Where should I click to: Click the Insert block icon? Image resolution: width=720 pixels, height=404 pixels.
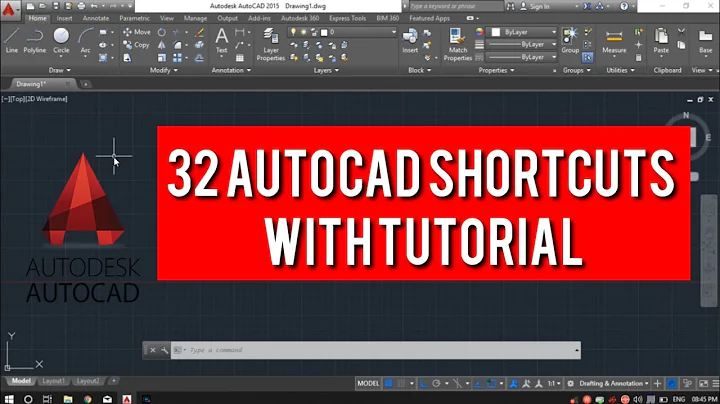[410, 40]
